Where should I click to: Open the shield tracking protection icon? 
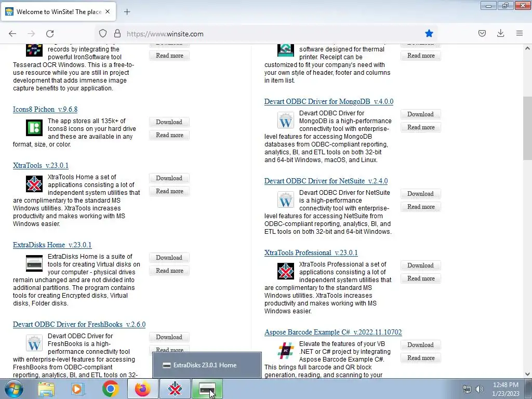[103, 34]
